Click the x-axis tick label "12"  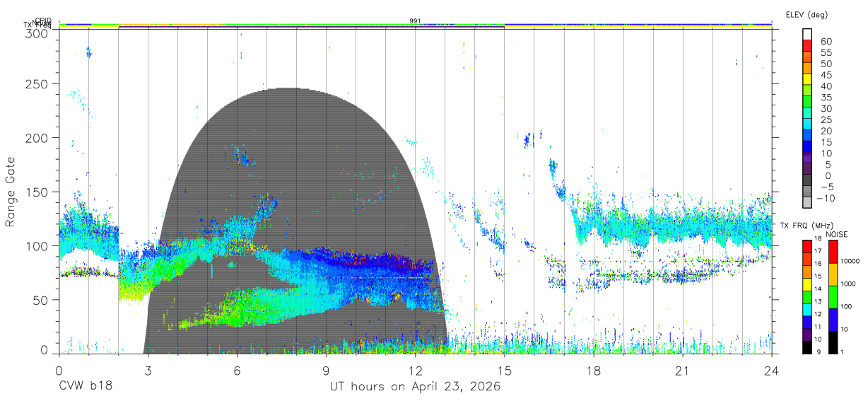coord(416,370)
